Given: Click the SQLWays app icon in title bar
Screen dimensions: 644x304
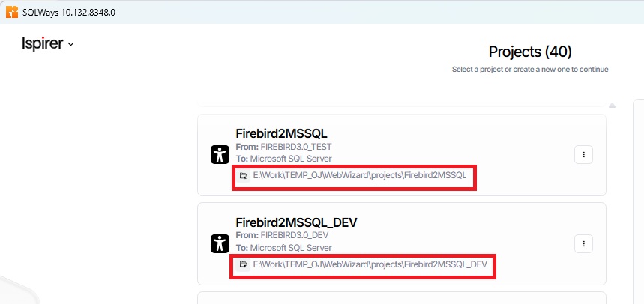Looking at the screenshot, I should coord(12,13).
